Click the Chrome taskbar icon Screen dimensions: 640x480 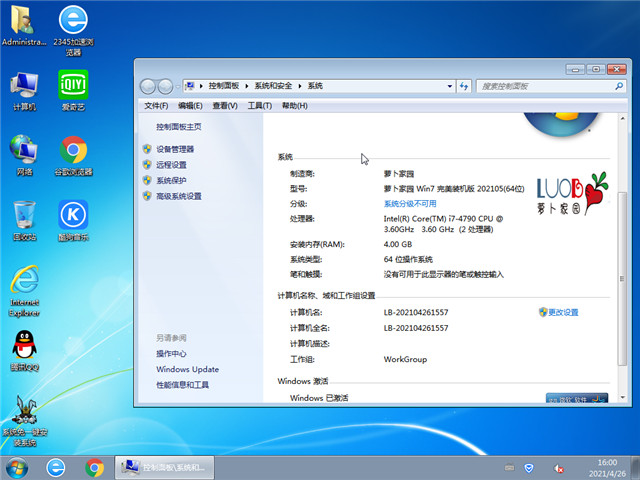pos(94,468)
